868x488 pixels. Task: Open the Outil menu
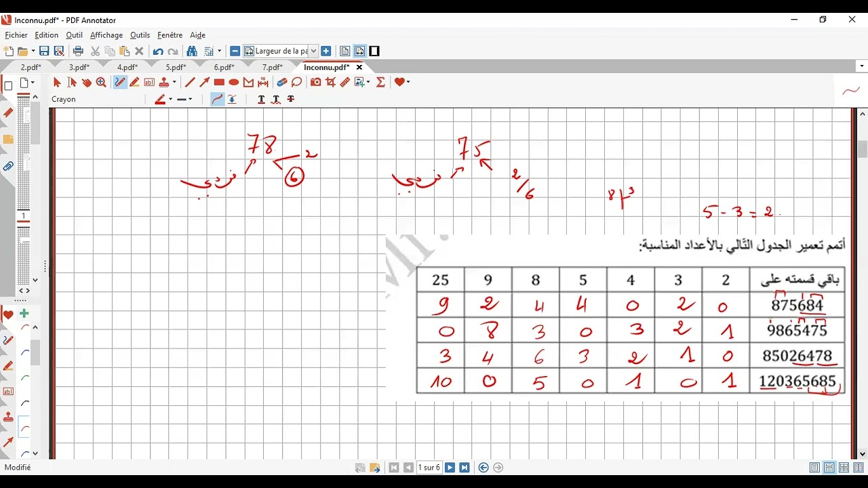(x=75, y=35)
